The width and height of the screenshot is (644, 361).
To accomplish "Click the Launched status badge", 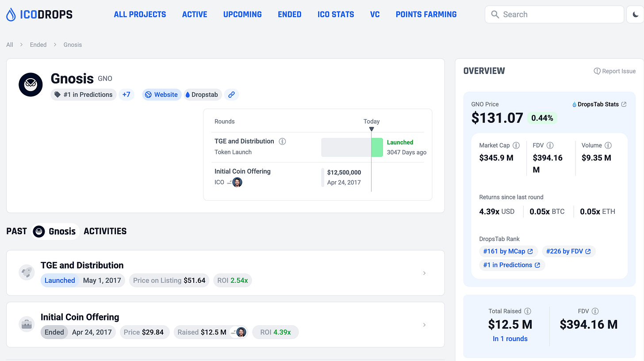I will pos(60,281).
